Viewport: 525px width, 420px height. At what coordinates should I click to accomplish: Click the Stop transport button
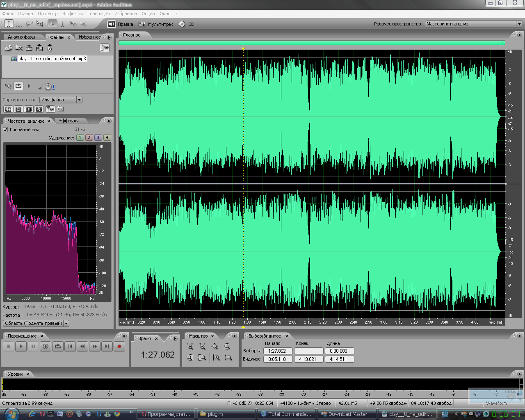[9, 347]
